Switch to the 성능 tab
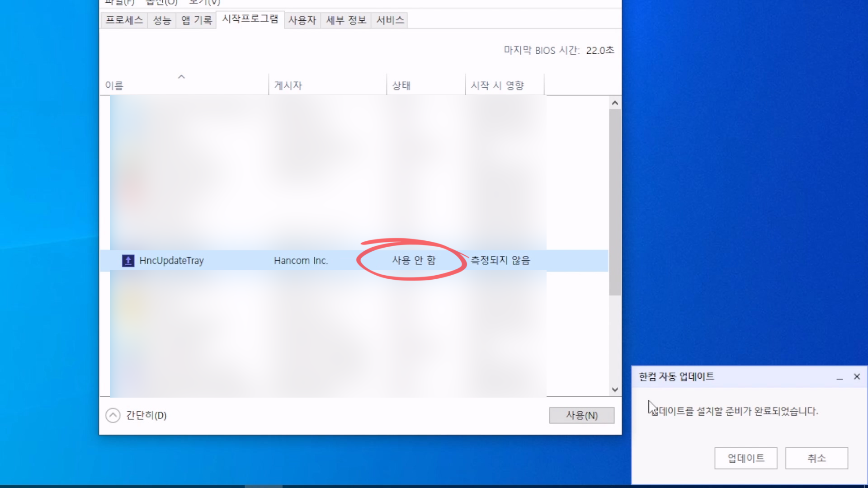Screen dimensions: 868x488 (162, 20)
